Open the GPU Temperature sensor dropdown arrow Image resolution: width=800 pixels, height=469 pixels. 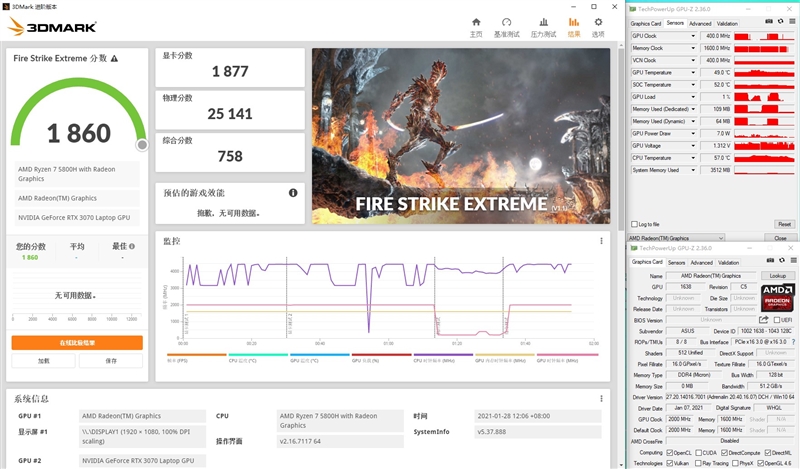693,73
